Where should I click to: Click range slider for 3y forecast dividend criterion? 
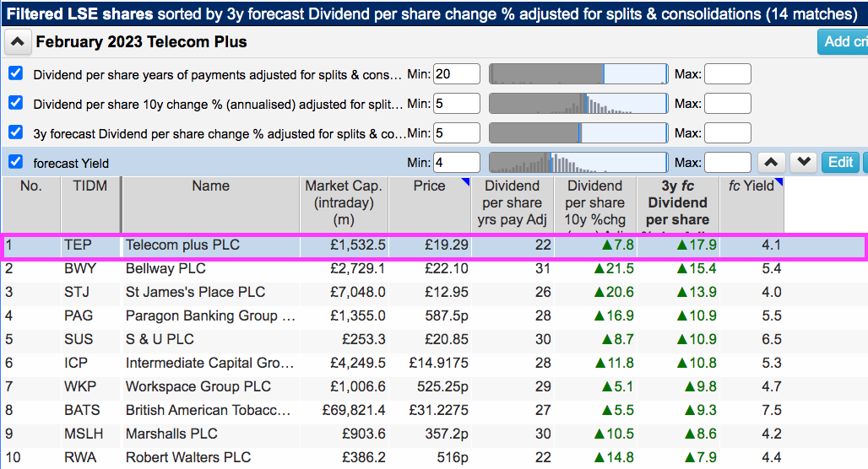click(x=578, y=132)
